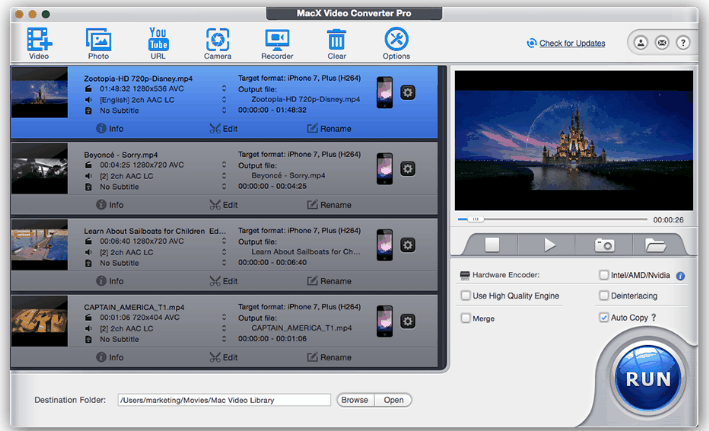Image resolution: width=709 pixels, height=431 pixels.
Task: Stop the preview playback
Action: [x=492, y=245]
